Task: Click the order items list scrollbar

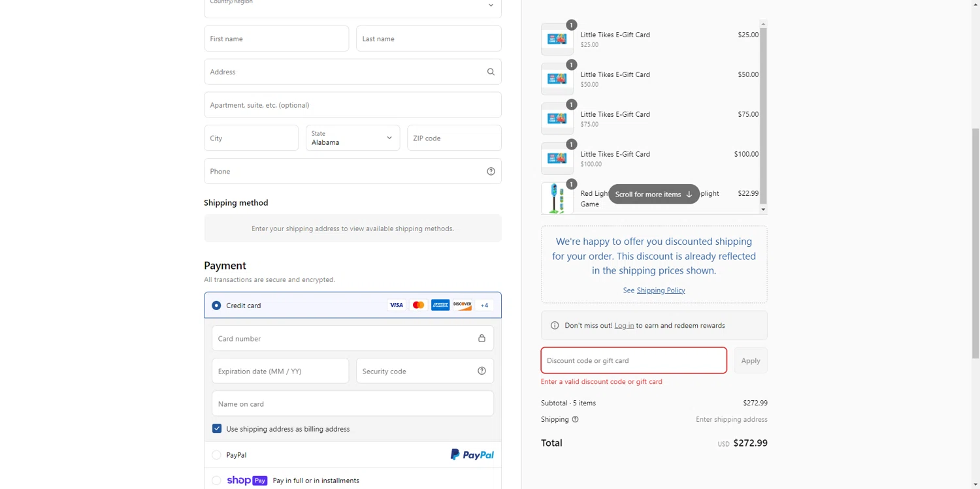Action: click(763, 116)
